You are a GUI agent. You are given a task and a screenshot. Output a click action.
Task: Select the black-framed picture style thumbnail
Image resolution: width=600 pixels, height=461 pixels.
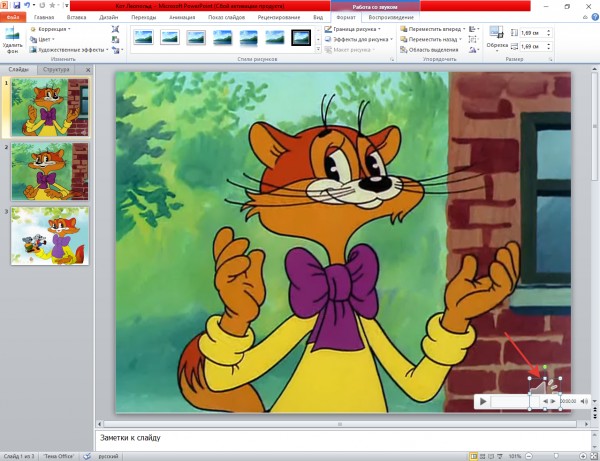pyautogui.click(x=301, y=37)
